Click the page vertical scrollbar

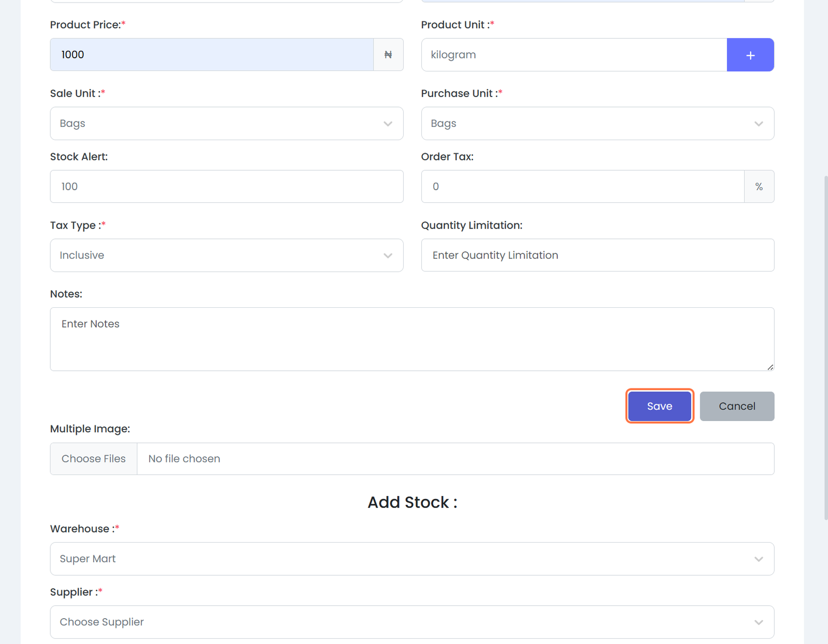click(825, 347)
